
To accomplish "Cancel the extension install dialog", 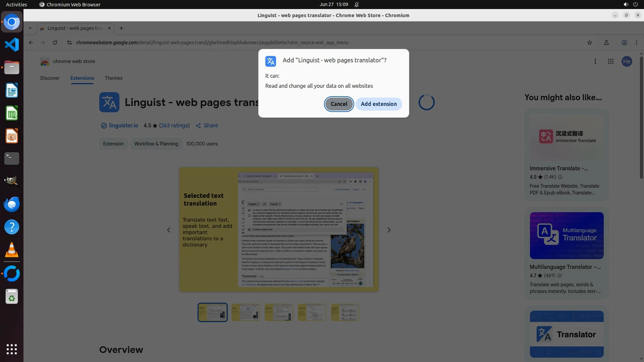I will [x=339, y=104].
